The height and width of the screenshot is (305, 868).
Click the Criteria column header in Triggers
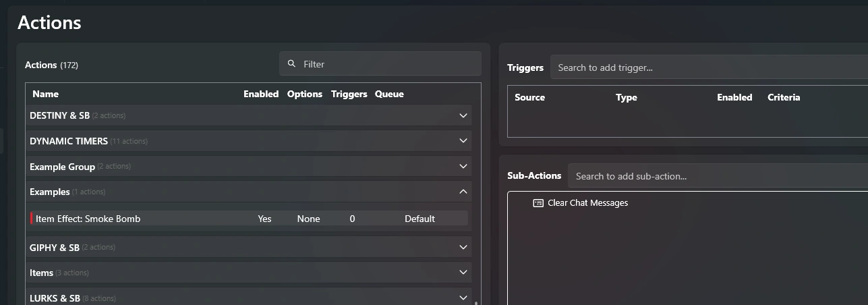click(784, 97)
